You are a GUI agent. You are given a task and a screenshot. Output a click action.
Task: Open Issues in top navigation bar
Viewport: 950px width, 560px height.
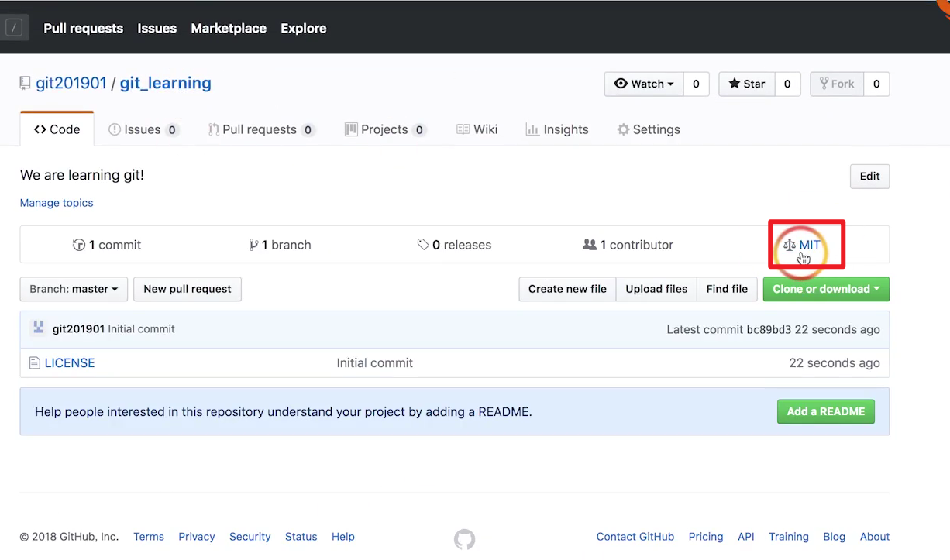157,28
